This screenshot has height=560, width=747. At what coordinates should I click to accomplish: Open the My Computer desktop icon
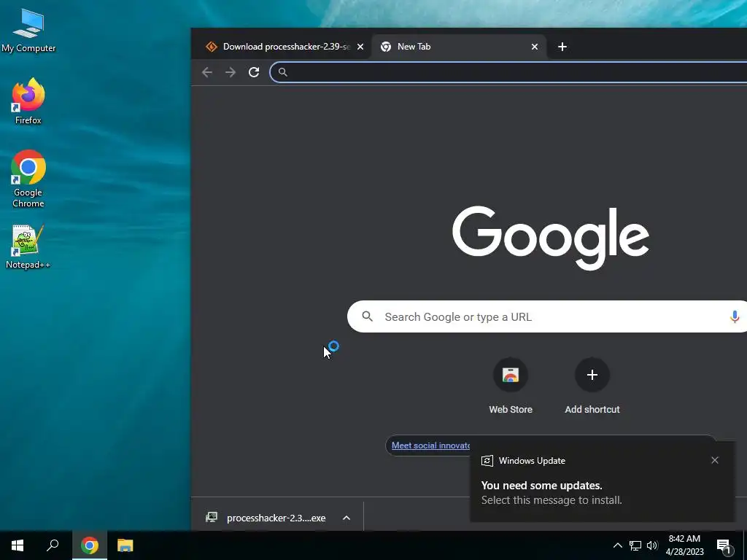tap(28, 31)
